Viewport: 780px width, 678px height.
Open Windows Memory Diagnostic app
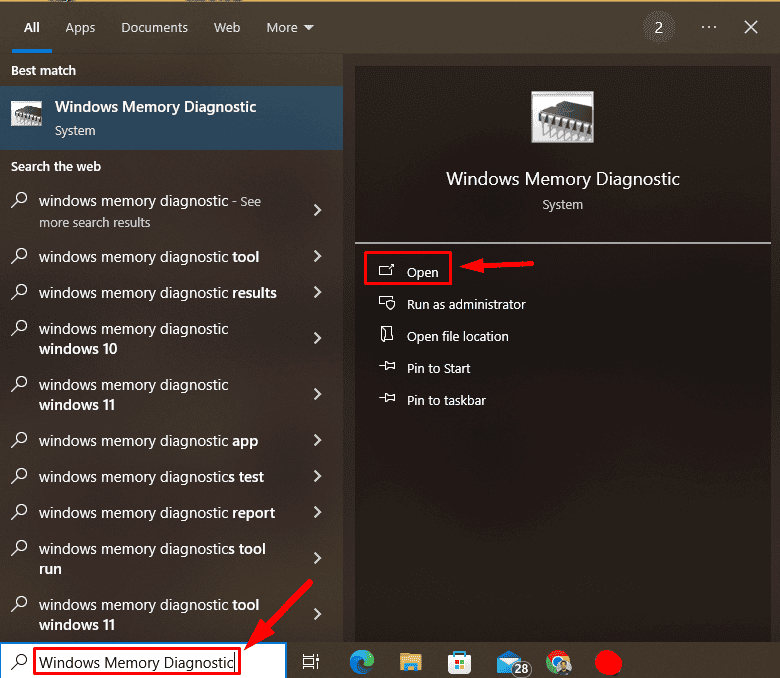[408, 272]
